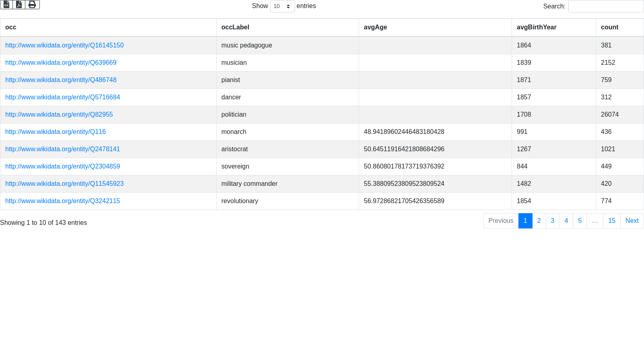Sort by the avgBirthYear header
The width and height of the screenshot is (644, 362).
pos(536,27)
